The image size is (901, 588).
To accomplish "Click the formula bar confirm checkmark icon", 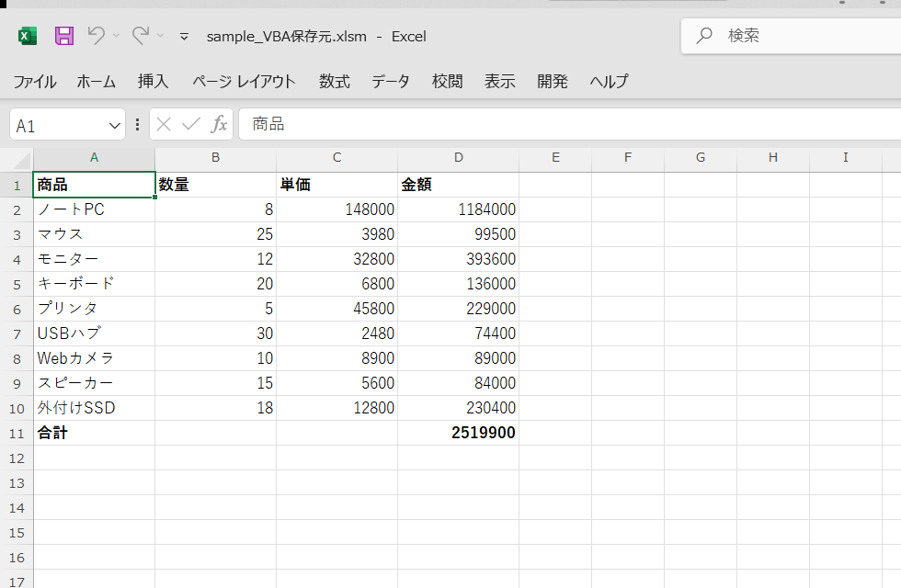I will coord(191,124).
